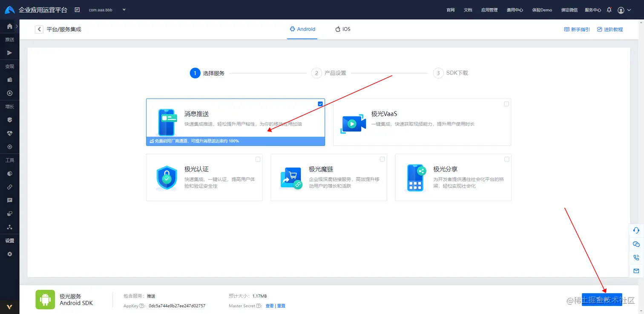The width and height of the screenshot is (644, 314).
Task: Click the wallet icon under 变现
Action: (x=9, y=80)
